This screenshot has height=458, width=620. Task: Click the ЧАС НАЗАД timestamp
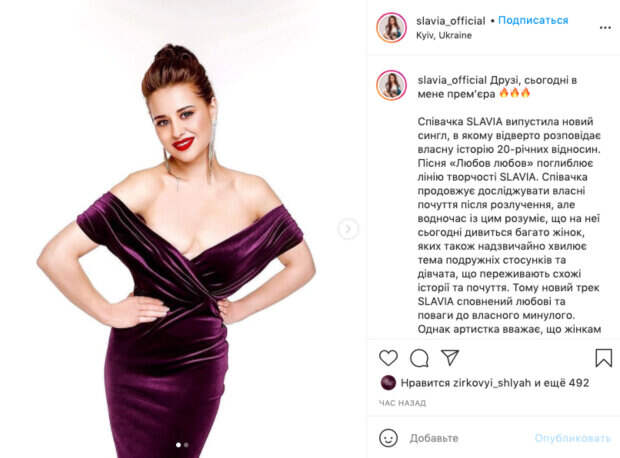click(402, 403)
